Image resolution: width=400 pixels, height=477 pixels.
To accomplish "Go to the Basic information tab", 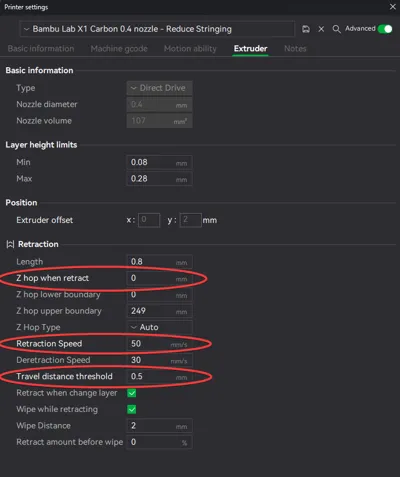I will 41,49.
